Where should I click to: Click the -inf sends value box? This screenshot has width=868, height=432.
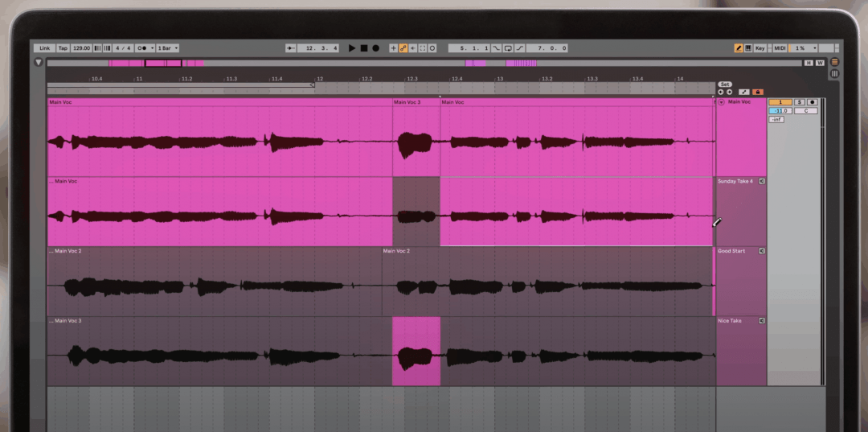(776, 120)
